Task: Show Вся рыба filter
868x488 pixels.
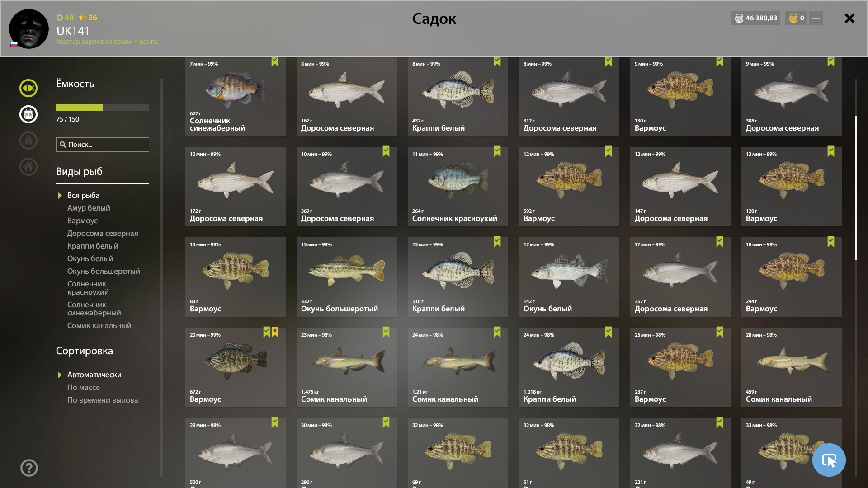Action: pyautogui.click(x=83, y=195)
